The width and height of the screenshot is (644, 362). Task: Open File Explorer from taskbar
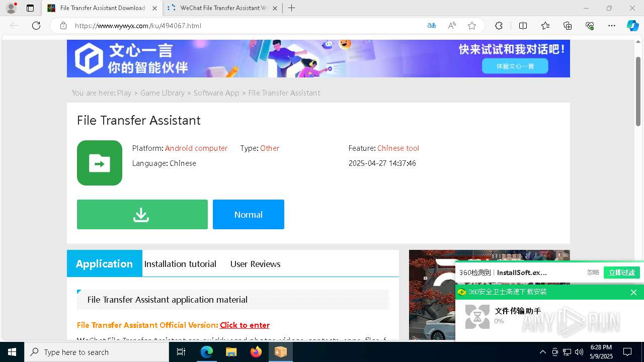pos(231,352)
